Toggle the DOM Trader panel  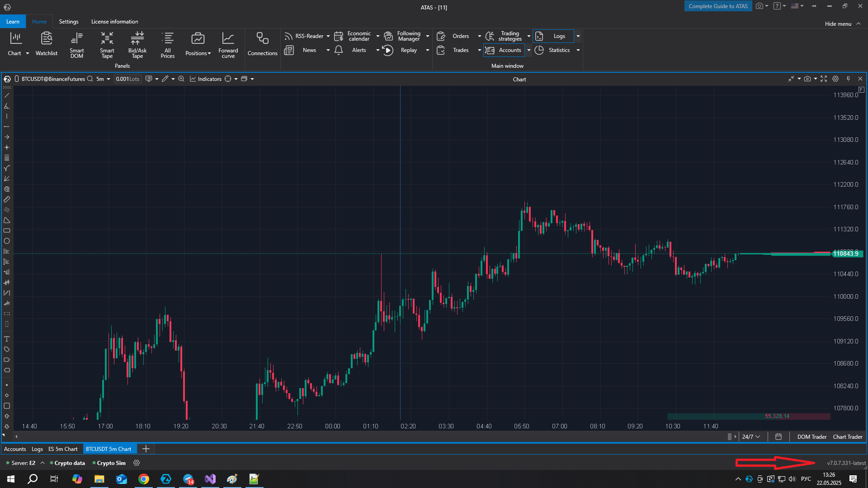point(811,437)
